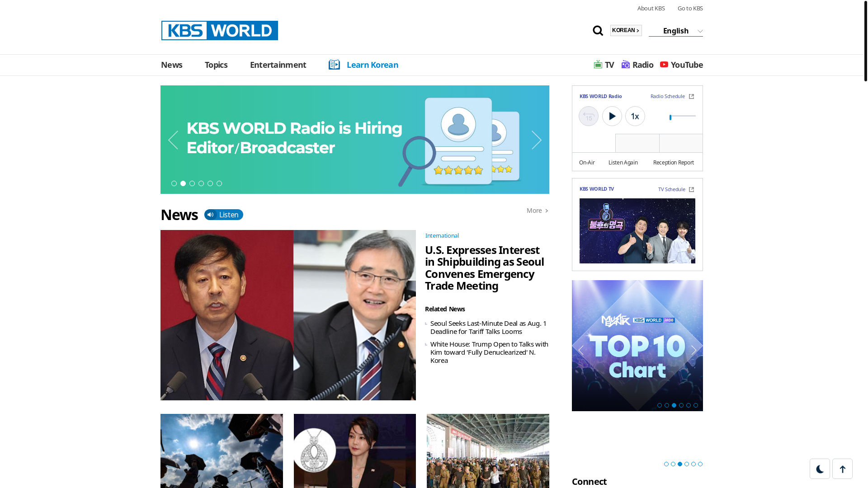Open Radio Schedule link
This screenshot has height=488, width=868.
point(668,96)
